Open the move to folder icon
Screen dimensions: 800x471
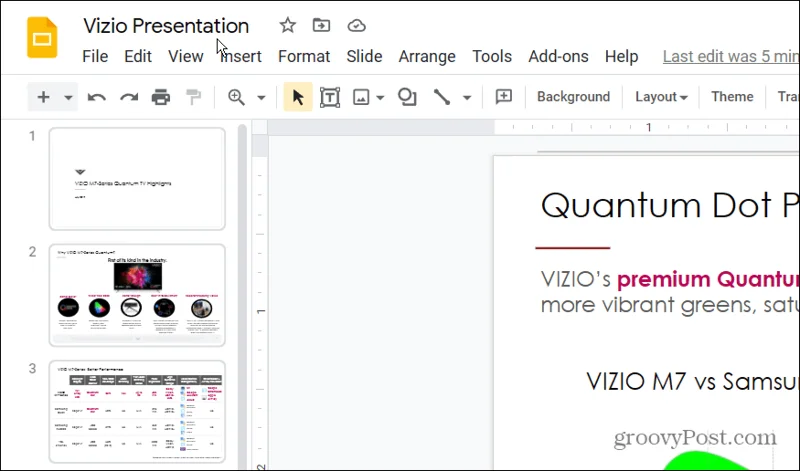321,25
